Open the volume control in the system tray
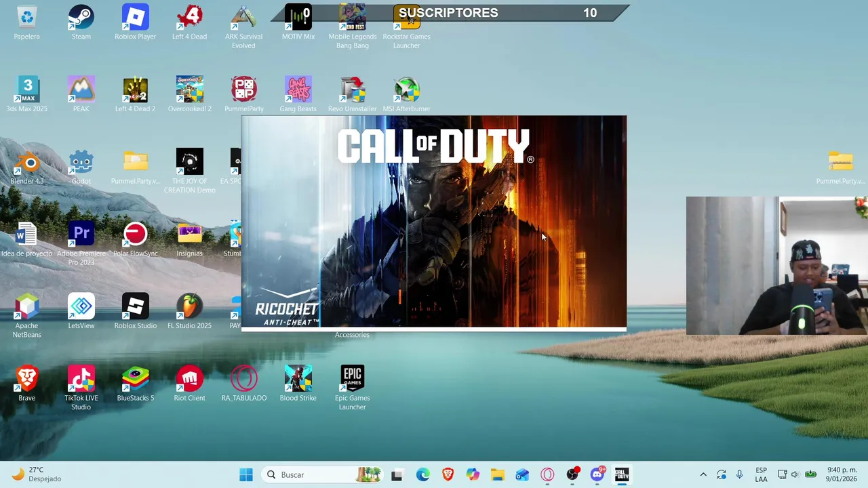 point(795,474)
